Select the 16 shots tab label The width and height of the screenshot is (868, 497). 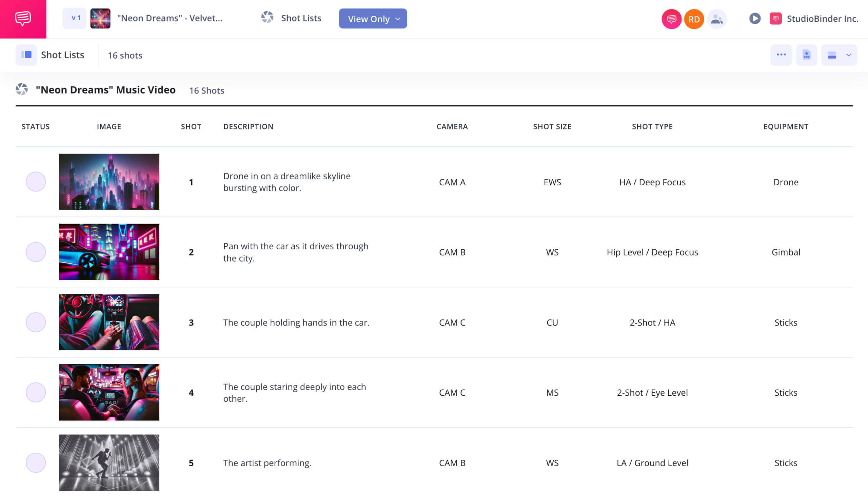pos(124,55)
